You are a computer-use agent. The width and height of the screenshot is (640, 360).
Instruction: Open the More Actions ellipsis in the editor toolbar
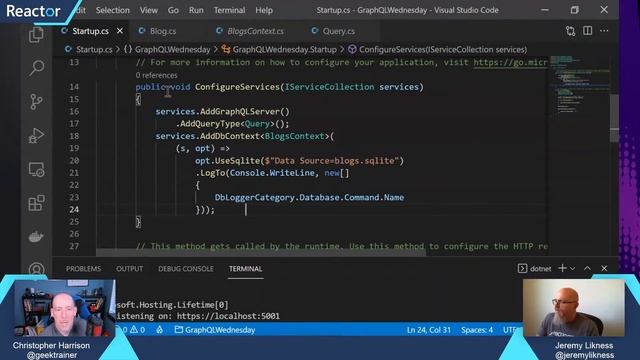604,31
